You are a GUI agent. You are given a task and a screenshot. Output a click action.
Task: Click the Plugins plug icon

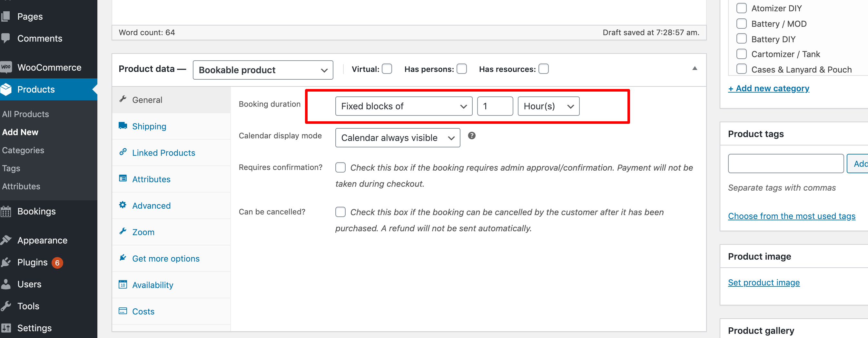pos(6,262)
